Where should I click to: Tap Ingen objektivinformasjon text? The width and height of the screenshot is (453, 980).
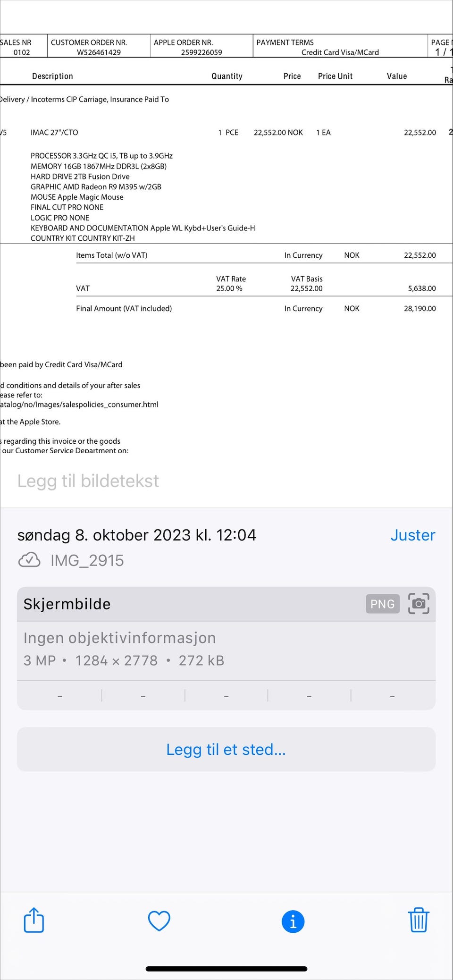120,638
